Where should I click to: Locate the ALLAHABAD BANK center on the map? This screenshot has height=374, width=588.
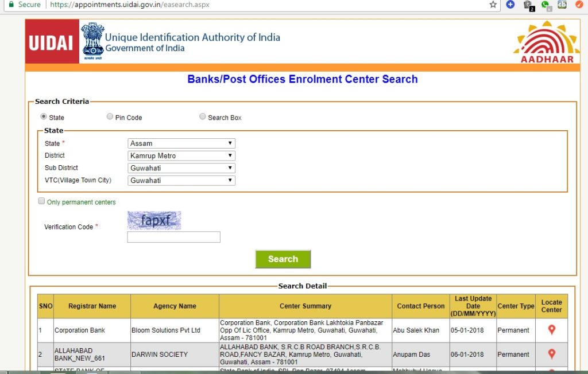[x=551, y=354]
